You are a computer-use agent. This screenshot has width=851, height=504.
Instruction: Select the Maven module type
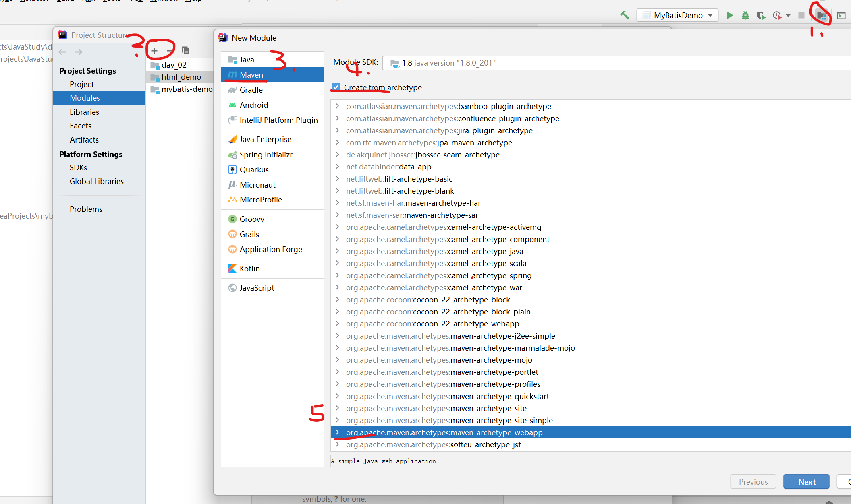(272, 75)
